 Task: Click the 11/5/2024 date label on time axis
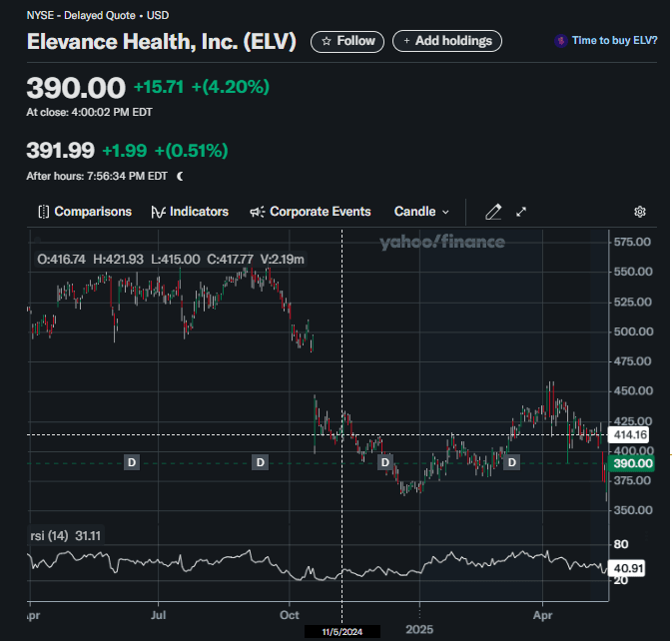point(341,632)
